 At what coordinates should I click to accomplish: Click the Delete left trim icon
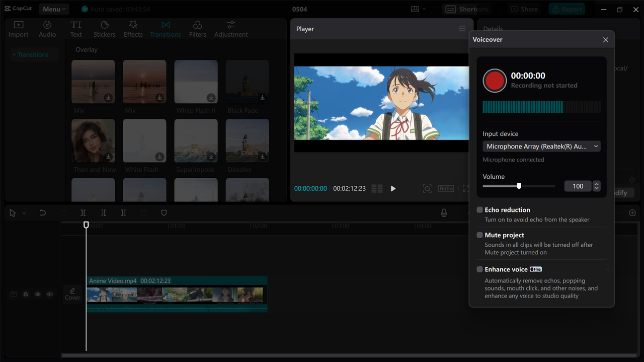(x=103, y=213)
